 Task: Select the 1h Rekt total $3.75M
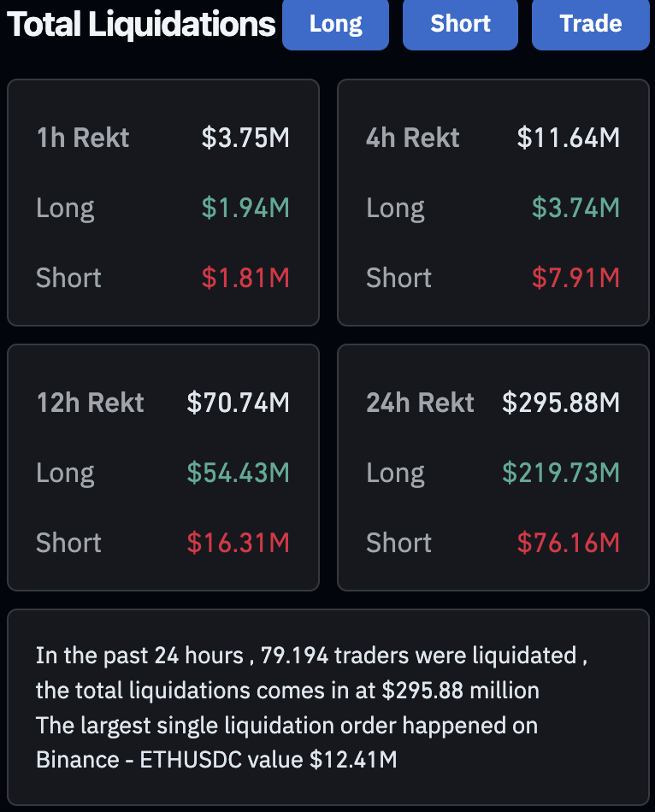coord(245,138)
